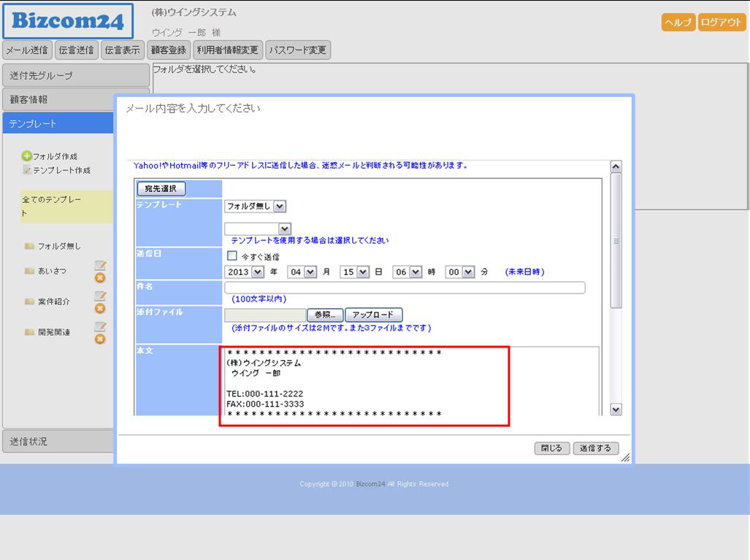Open the メール送信 menu tab
The image size is (750, 560).
coord(27,50)
